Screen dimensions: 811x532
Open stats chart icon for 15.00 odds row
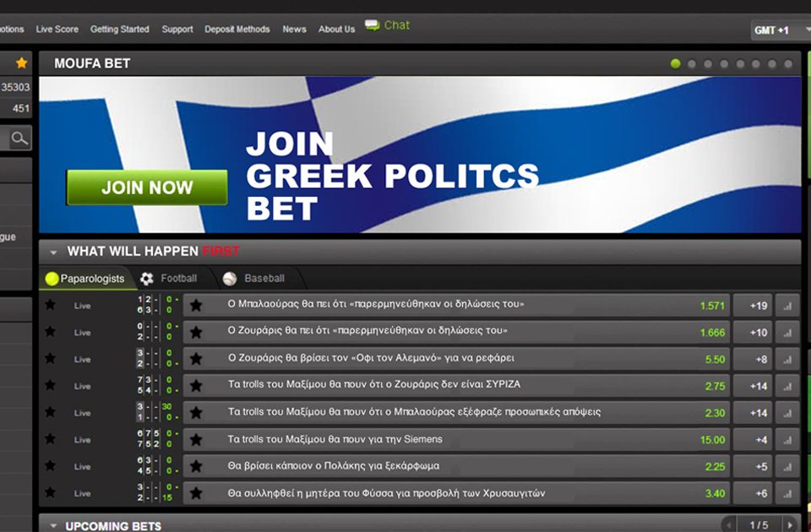(x=787, y=440)
